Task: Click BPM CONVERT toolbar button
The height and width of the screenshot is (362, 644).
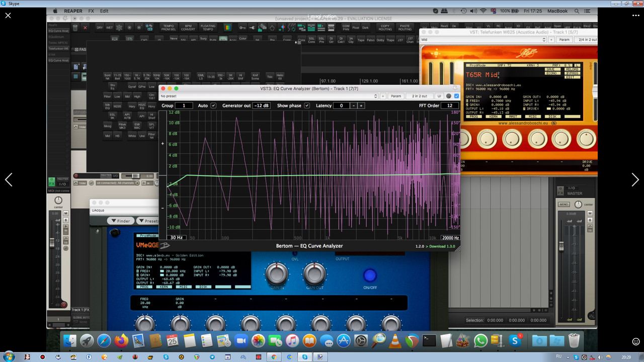Action: tap(188, 28)
